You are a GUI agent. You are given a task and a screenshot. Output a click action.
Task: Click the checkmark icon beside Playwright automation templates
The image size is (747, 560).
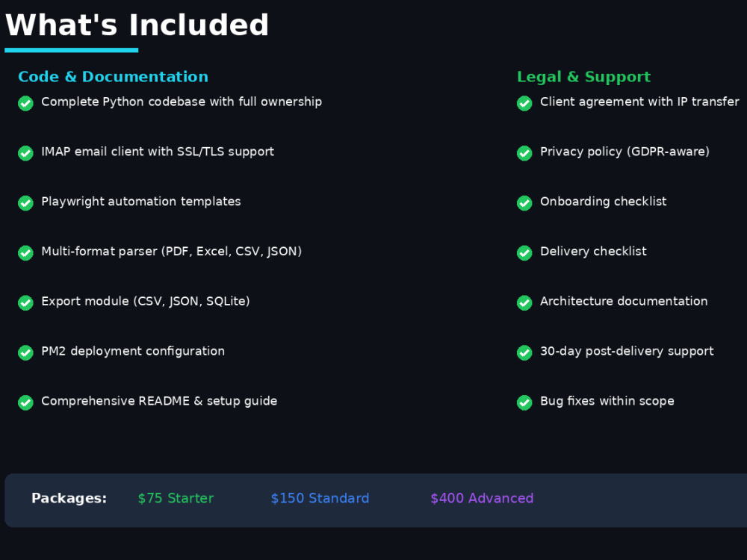click(25, 203)
